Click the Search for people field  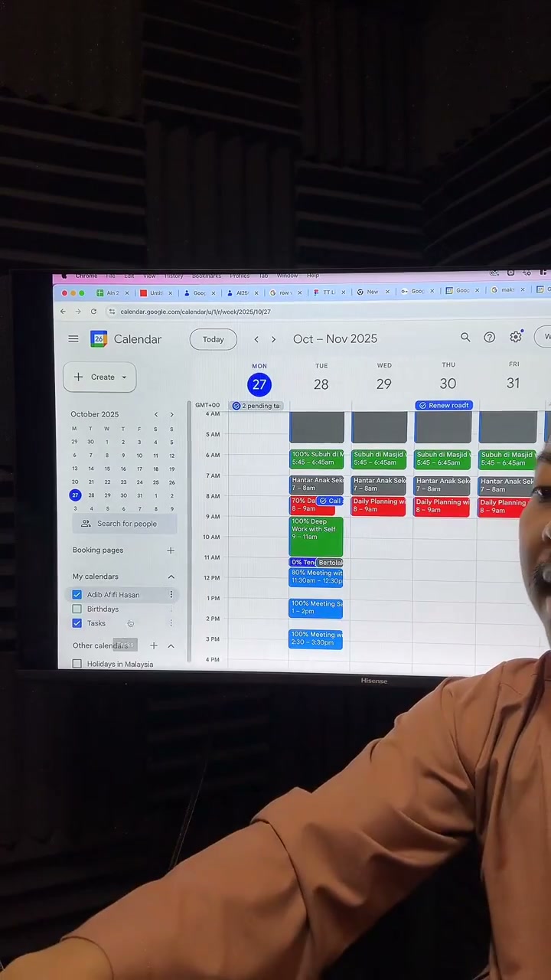(126, 524)
